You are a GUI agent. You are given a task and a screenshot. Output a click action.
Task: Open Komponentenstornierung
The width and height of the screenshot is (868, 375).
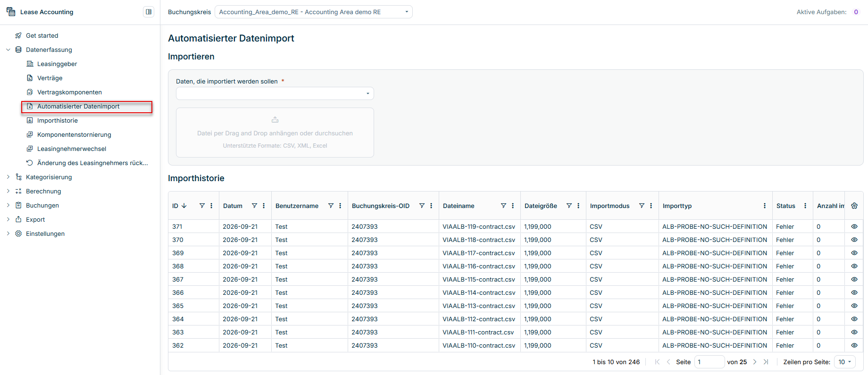pyautogui.click(x=74, y=134)
